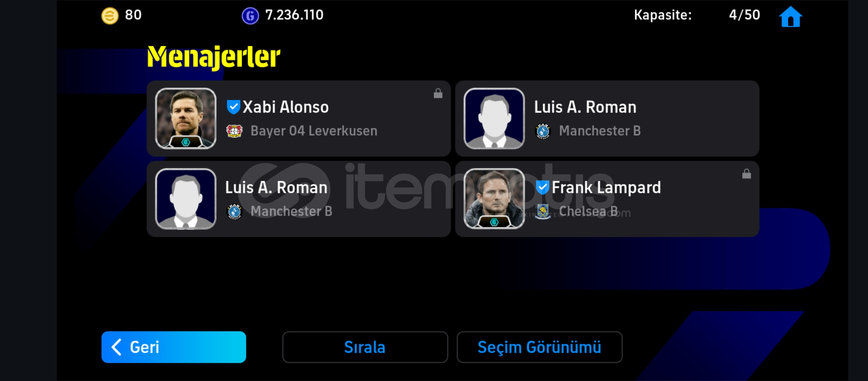The width and height of the screenshot is (868, 381).
Task: Open Frank Lampard's portrait photo
Action: click(x=494, y=199)
